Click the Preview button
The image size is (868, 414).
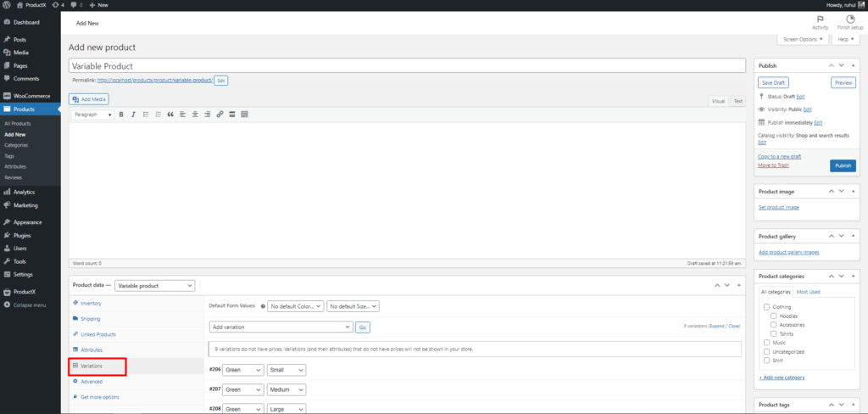pyautogui.click(x=843, y=82)
